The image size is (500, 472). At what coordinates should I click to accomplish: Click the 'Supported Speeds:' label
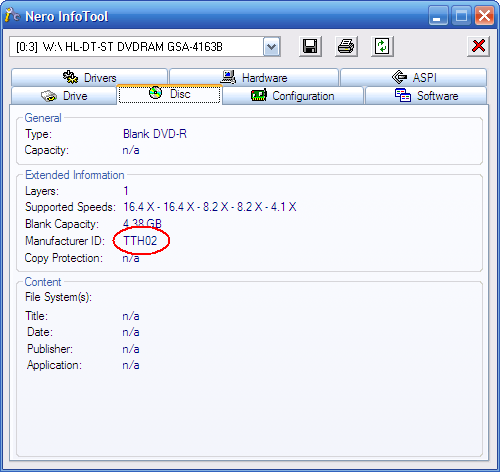tap(70, 207)
